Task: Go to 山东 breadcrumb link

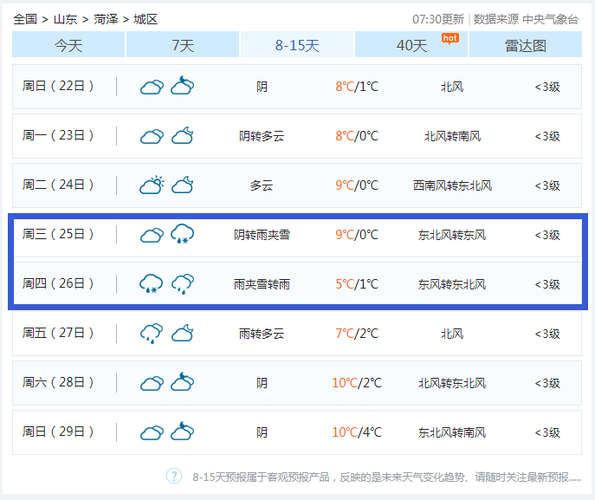Action: click(65, 19)
